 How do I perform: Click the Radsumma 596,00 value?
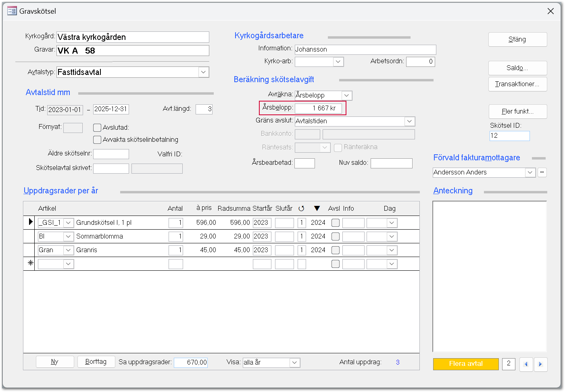[x=240, y=223]
